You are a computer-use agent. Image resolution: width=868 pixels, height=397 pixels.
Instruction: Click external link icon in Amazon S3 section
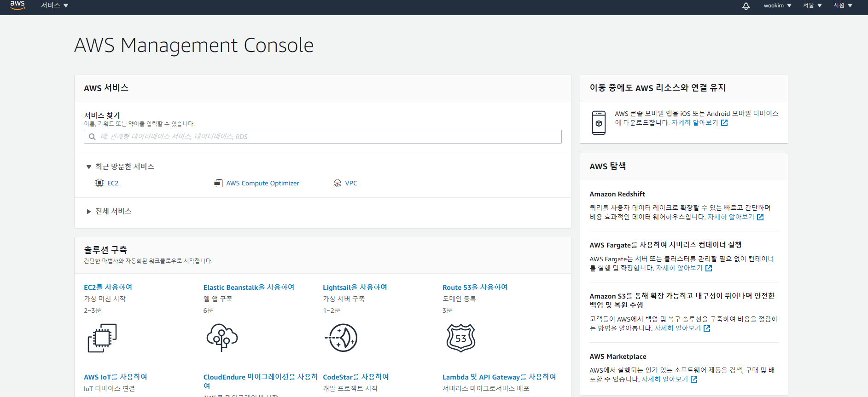click(x=707, y=328)
